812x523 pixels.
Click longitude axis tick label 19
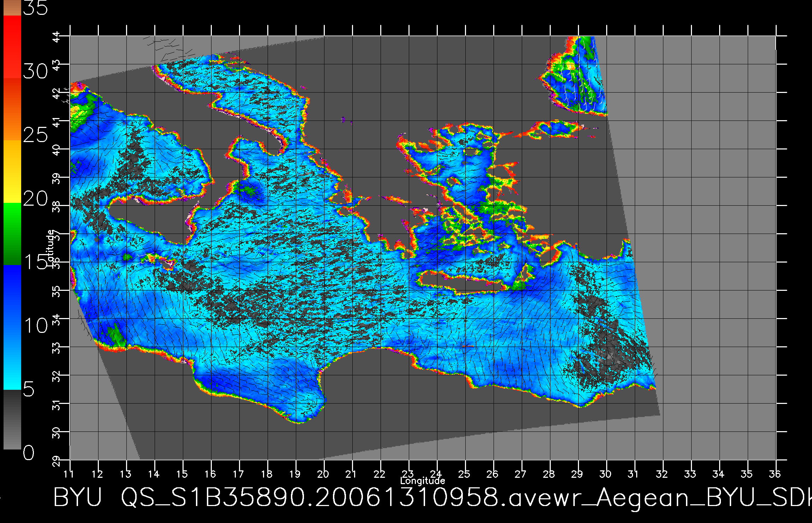(x=295, y=474)
